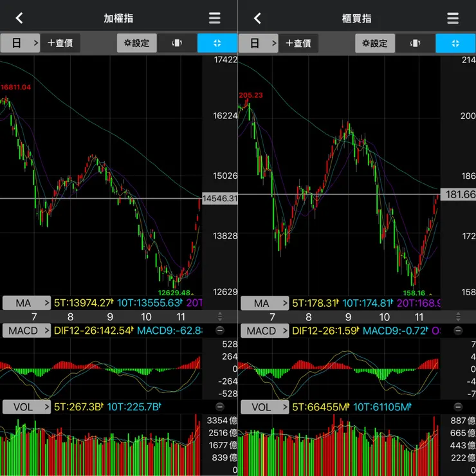This screenshot has height=476, width=476.
Task: Adjust chart height stepper on 櫃買指 timeline
Action: 458,316
